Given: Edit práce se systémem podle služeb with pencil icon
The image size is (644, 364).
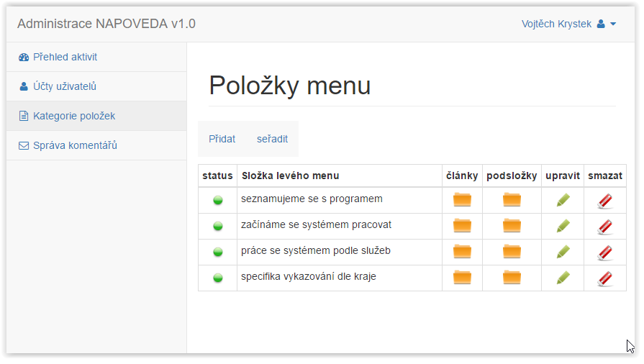Looking at the screenshot, I should [x=563, y=252].
